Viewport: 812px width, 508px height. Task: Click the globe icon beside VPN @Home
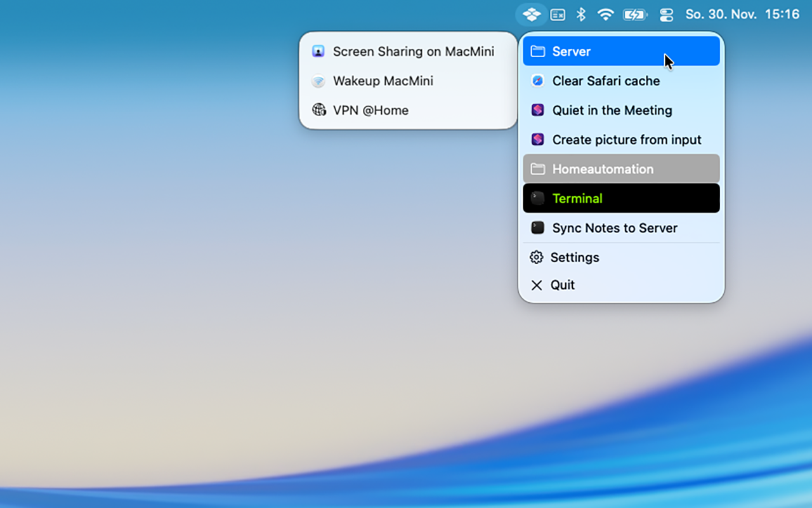[318, 110]
